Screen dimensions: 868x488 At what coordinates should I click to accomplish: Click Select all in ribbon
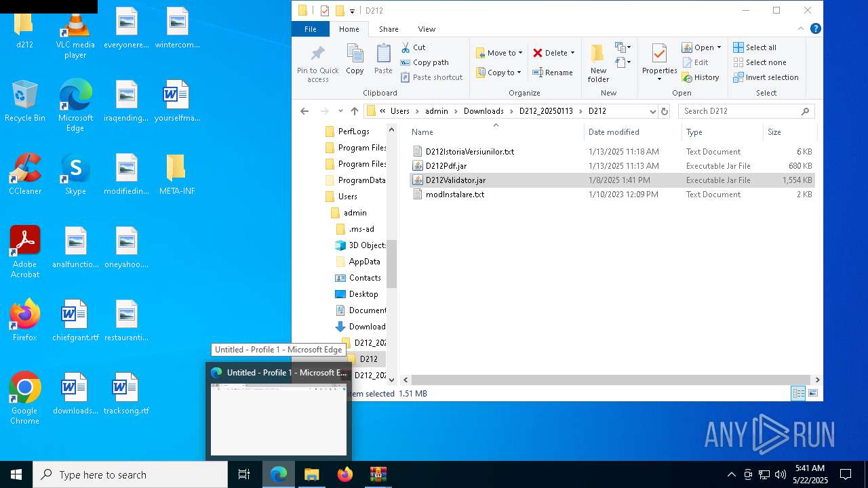(755, 47)
